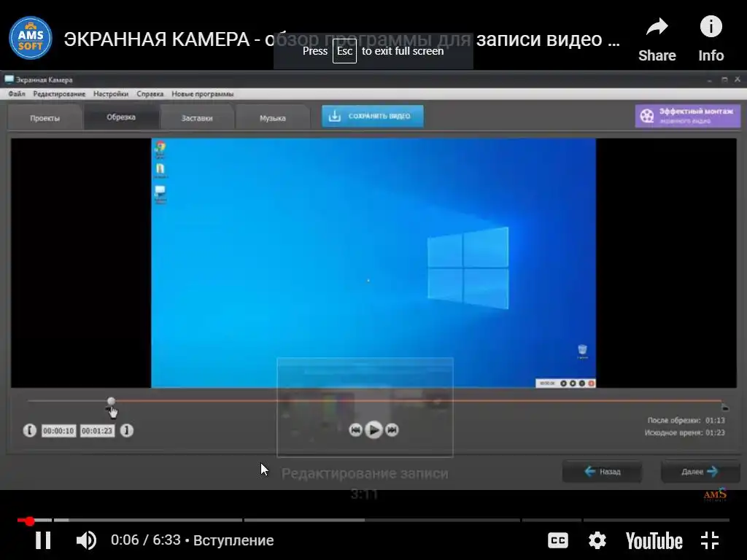This screenshot has width=747, height=560.
Task: Click the 0:06 / 6:33 time display
Action: (146, 540)
